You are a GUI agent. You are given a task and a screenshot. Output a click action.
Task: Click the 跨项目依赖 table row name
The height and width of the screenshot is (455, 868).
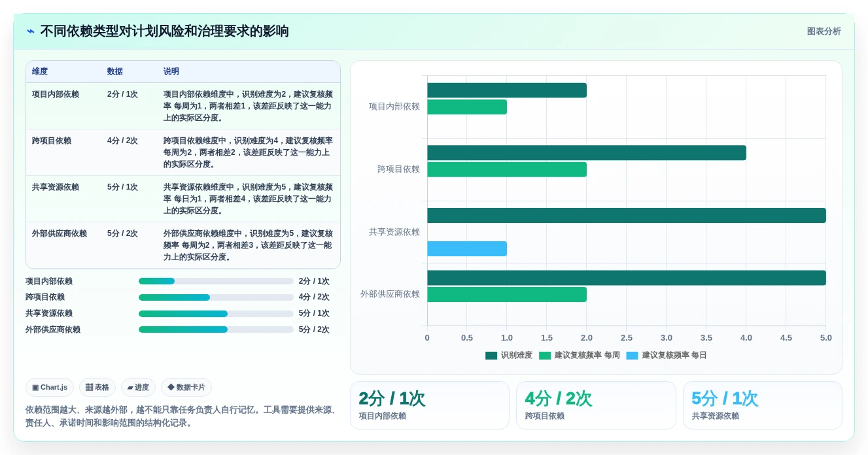pyautogui.click(x=52, y=141)
